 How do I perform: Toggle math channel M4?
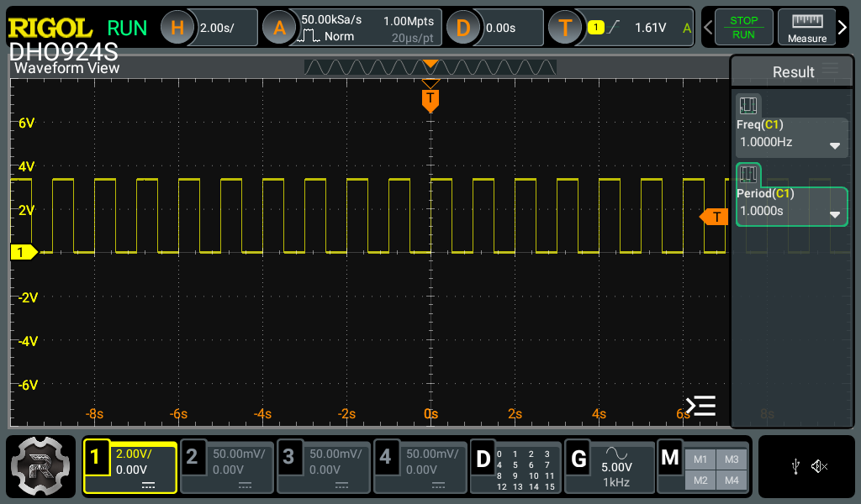[x=732, y=480]
